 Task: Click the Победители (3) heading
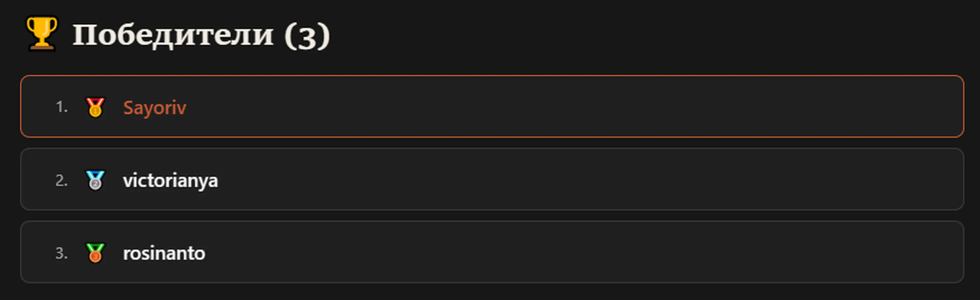pyautogui.click(x=201, y=35)
